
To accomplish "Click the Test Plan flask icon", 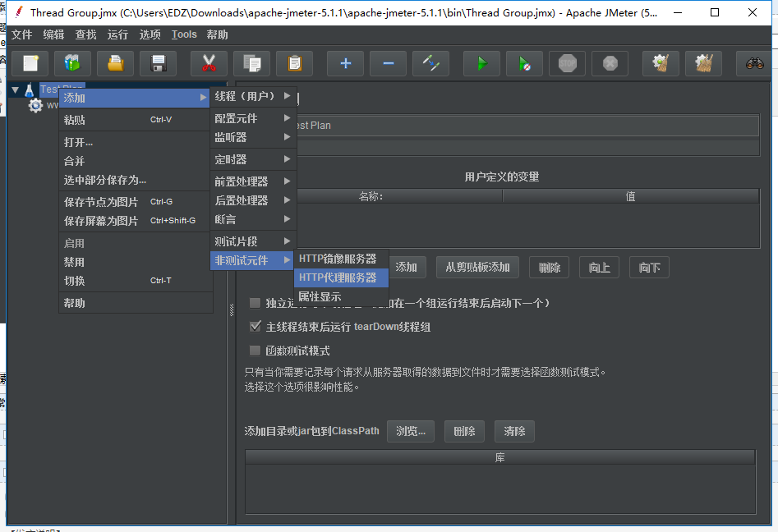I will click(x=30, y=89).
